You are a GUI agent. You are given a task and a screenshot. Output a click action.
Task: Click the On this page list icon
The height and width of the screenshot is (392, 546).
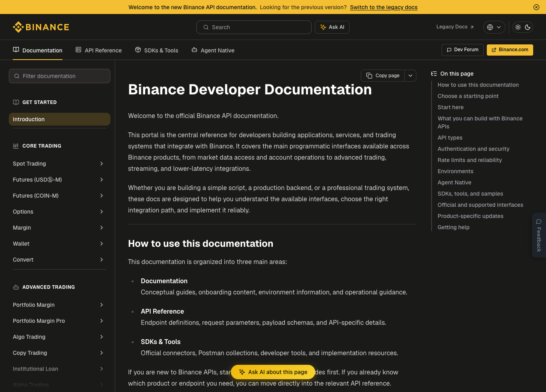(x=434, y=74)
